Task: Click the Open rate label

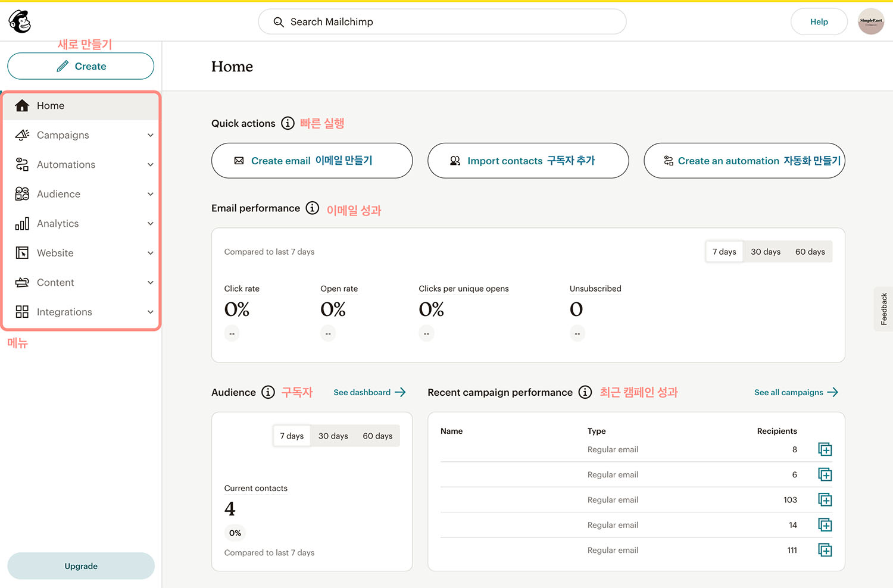Action: pyautogui.click(x=339, y=289)
